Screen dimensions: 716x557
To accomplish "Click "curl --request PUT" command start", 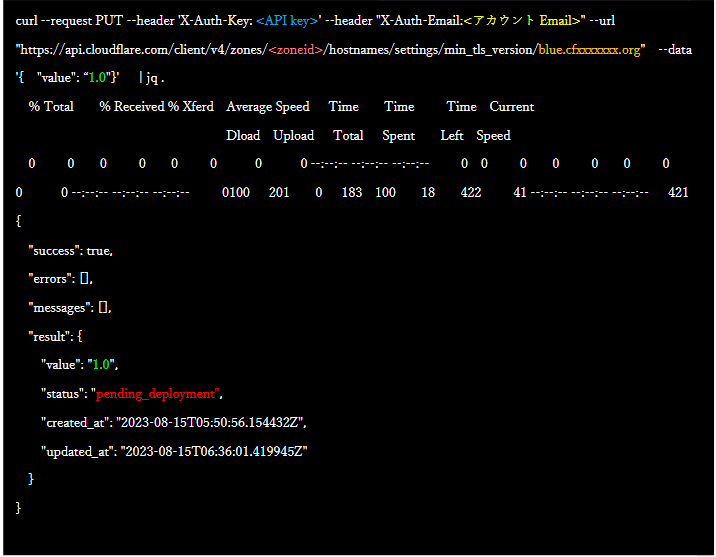I will (69, 21).
